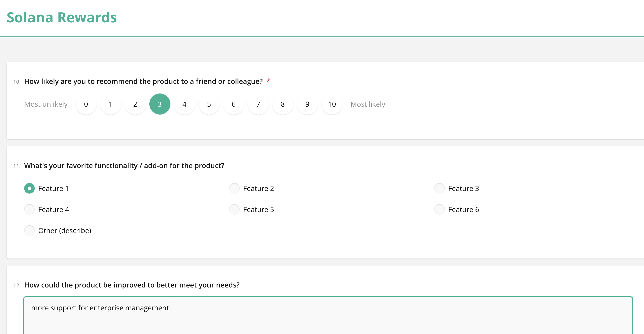Image resolution: width=644 pixels, height=334 pixels.
Task: Choose Feature 2 as favorite functionality
Action: click(235, 188)
